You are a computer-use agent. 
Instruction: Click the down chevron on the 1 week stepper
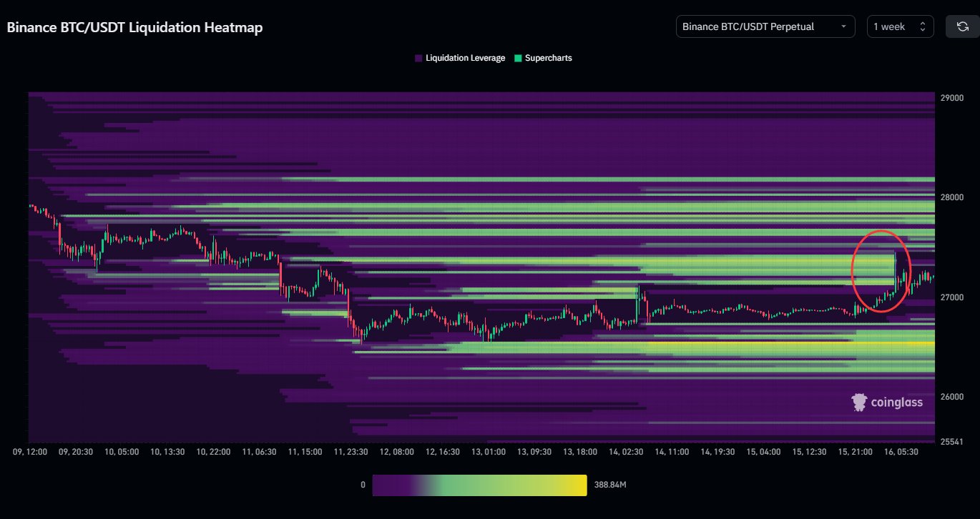pos(922,30)
